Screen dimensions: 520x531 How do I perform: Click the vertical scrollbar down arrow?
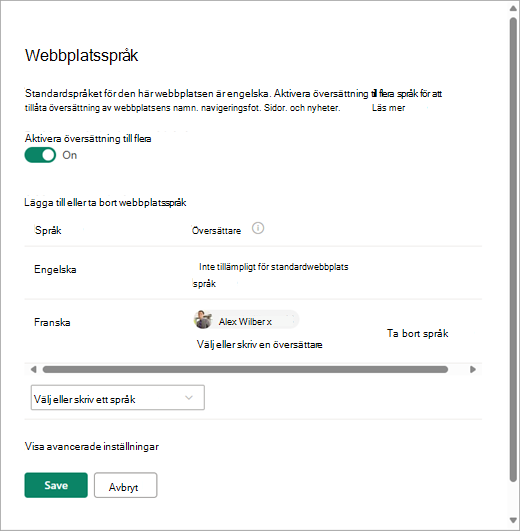513,520
